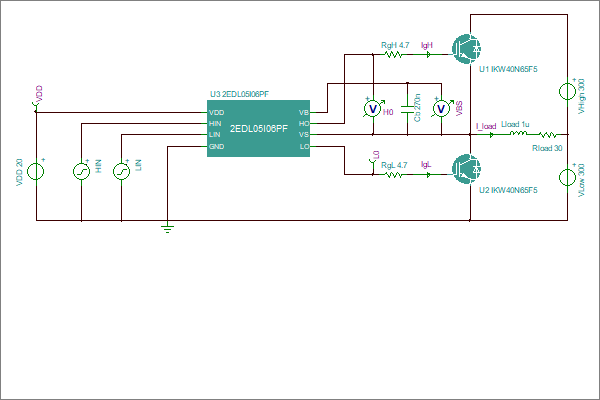Select the RgH 4.7 gate resistor
600x400 pixels.
tap(393, 54)
